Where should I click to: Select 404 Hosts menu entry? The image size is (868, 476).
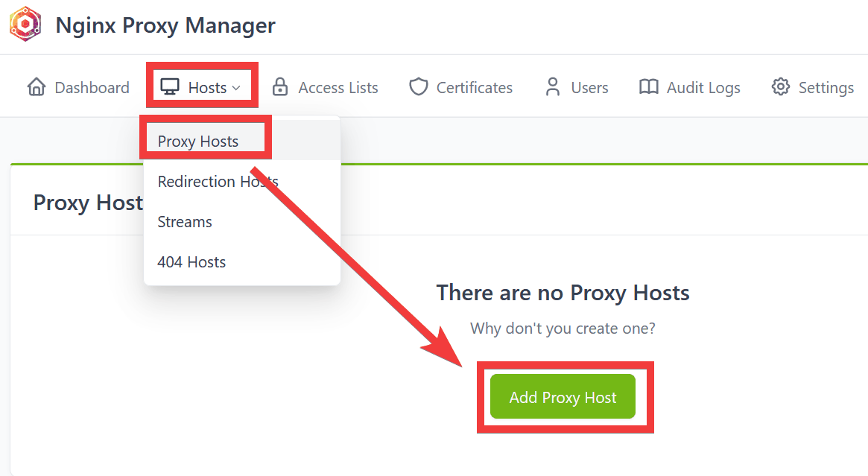click(191, 262)
